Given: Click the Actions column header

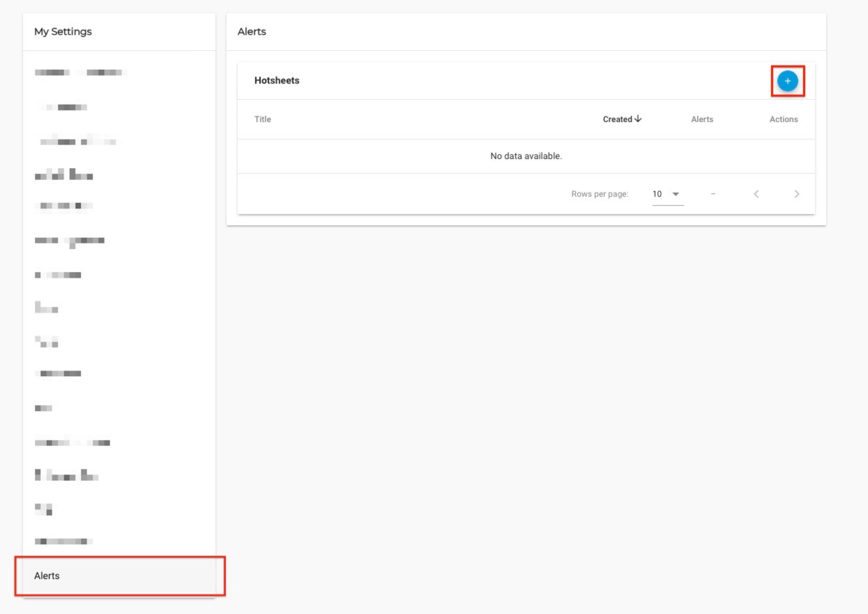Looking at the screenshot, I should click(784, 119).
